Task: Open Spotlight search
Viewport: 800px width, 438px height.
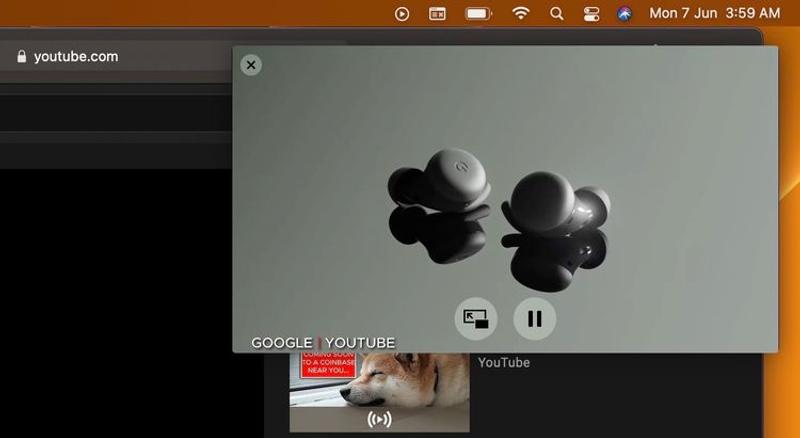Action: 557,14
